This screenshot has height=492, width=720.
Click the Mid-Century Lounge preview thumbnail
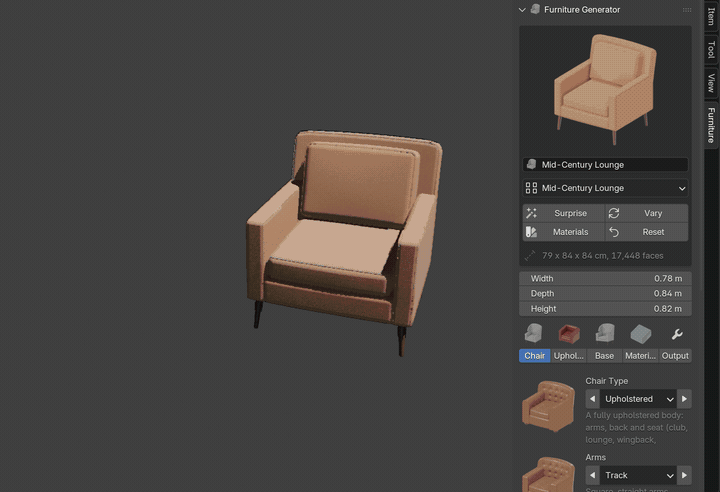(x=605, y=90)
